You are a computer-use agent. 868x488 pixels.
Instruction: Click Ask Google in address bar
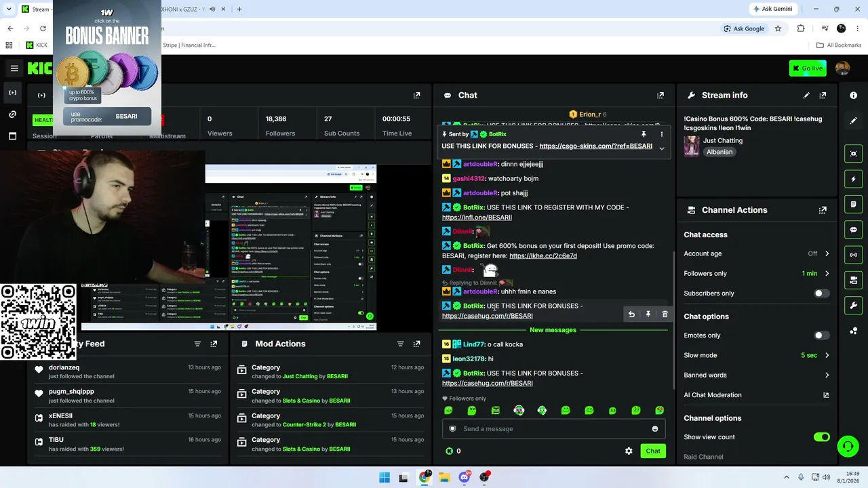[x=744, y=28]
